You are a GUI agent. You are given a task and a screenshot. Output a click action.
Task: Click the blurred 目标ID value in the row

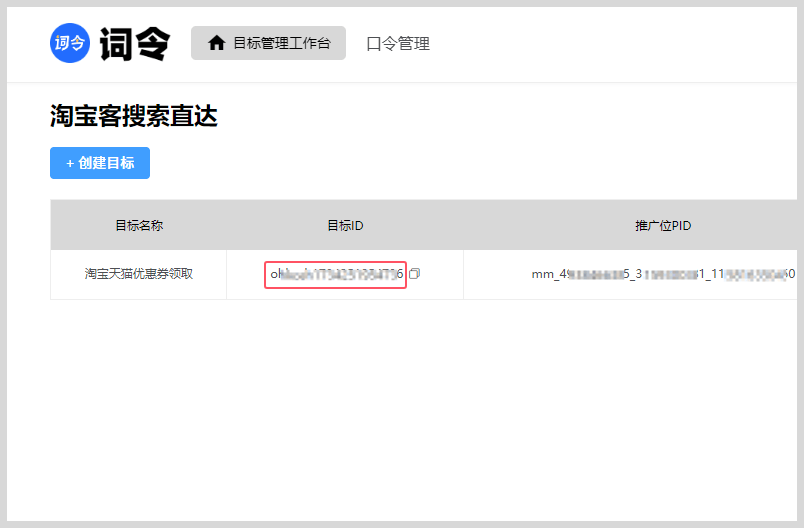tap(336, 274)
